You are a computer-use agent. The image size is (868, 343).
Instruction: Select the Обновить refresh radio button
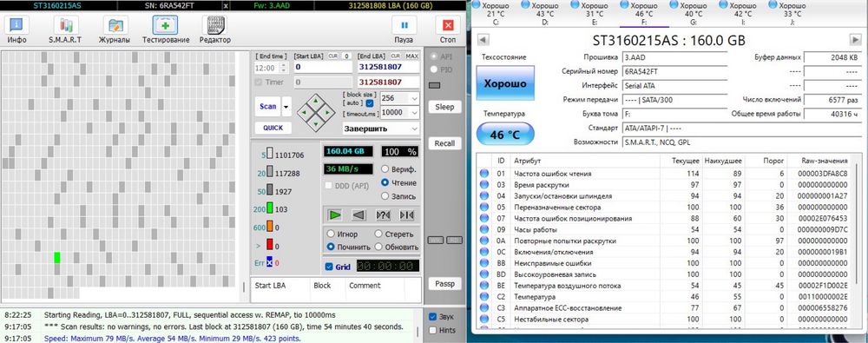(x=378, y=247)
